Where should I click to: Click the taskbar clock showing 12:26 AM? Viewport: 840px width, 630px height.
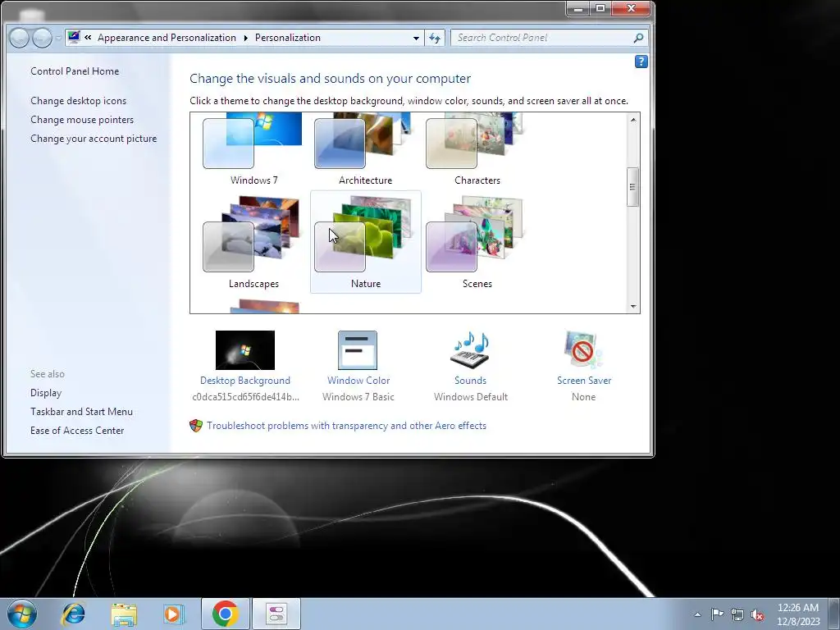point(798,614)
